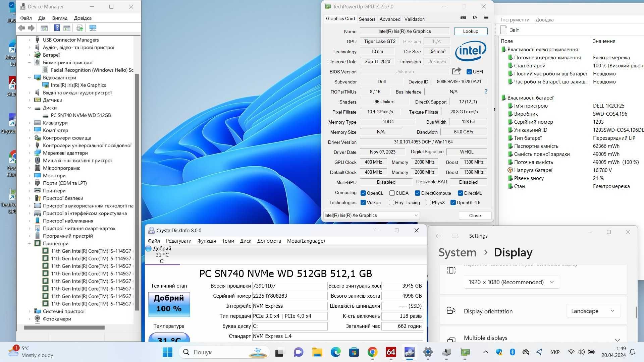Click the Update driver icon in Device Manager toolbar
This screenshot has width=644, height=362.
pos(80,28)
